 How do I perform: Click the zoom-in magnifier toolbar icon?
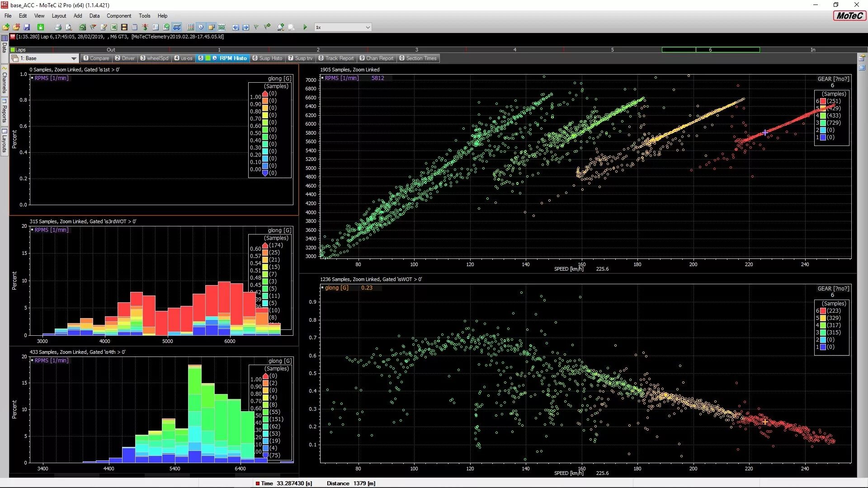(281, 27)
